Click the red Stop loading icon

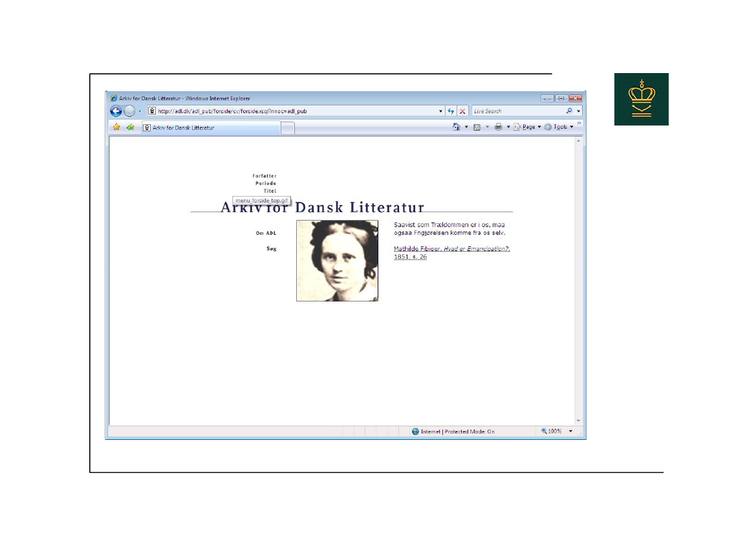click(x=462, y=111)
